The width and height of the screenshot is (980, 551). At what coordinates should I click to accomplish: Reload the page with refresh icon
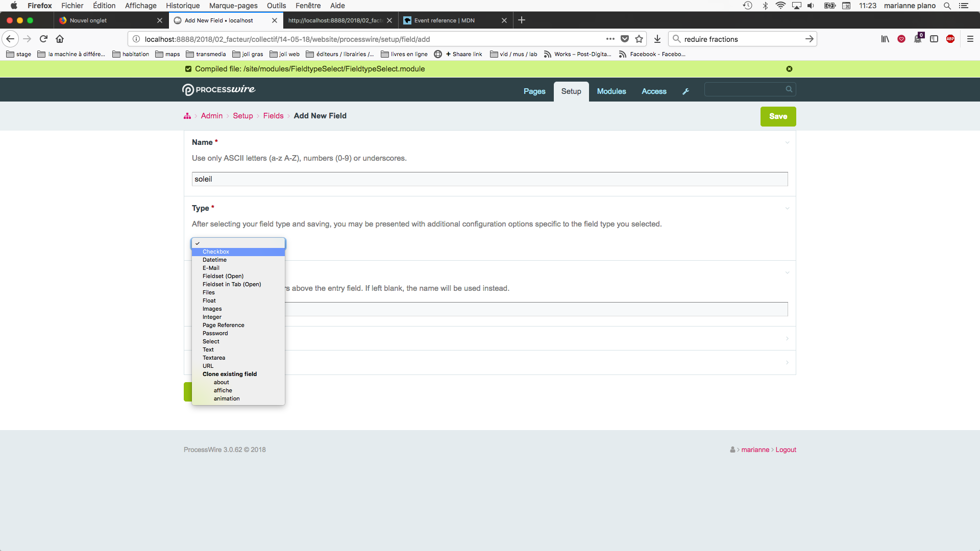(44, 39)
